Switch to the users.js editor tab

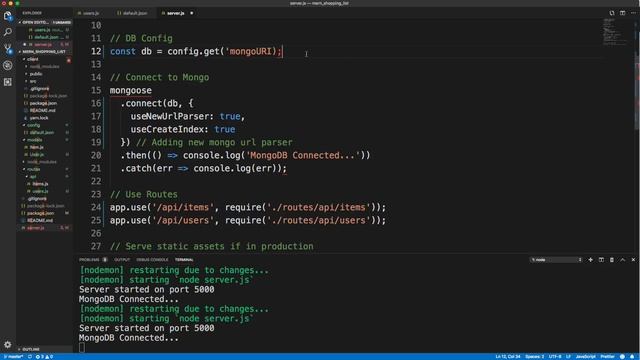(91, 13)
